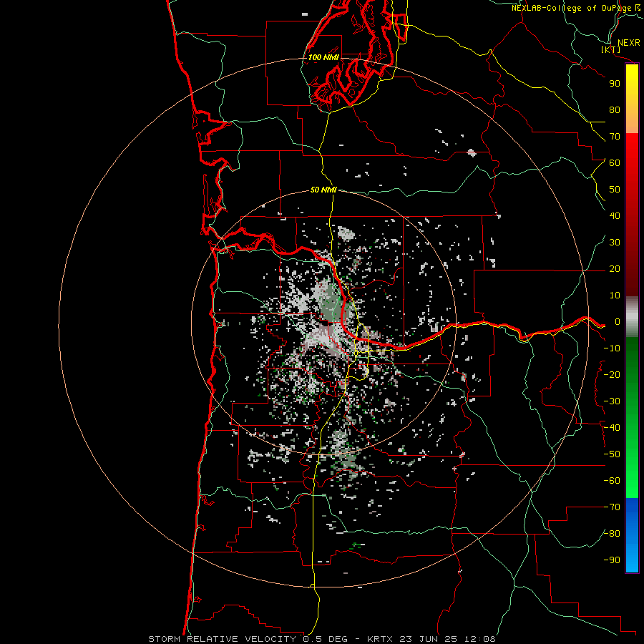
Task: Click the NEXLAB-College of DuPage label
Action: tap(572, 8)
